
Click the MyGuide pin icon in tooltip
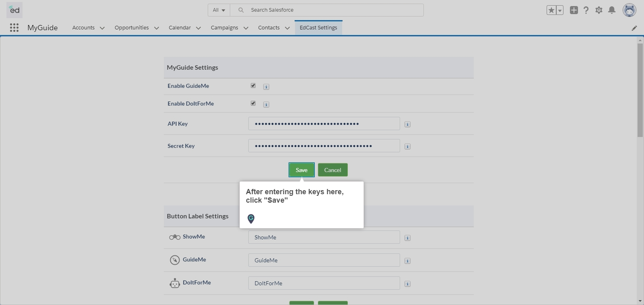(251, 219)
